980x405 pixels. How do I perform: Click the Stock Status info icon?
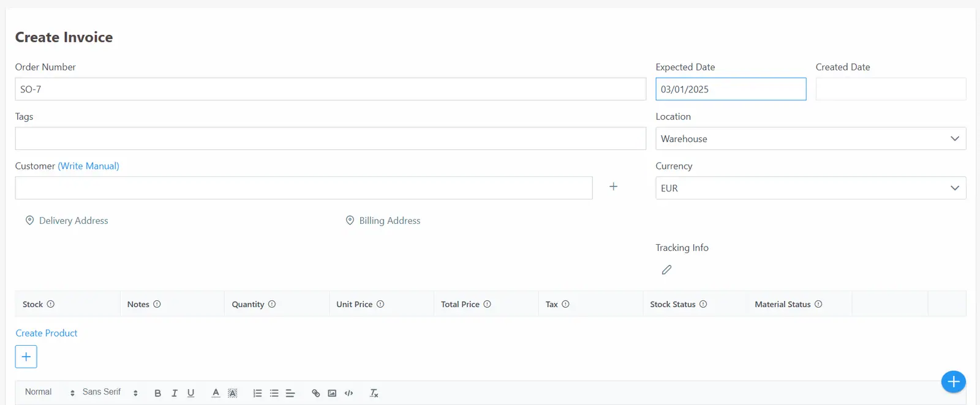click(703, 304)
